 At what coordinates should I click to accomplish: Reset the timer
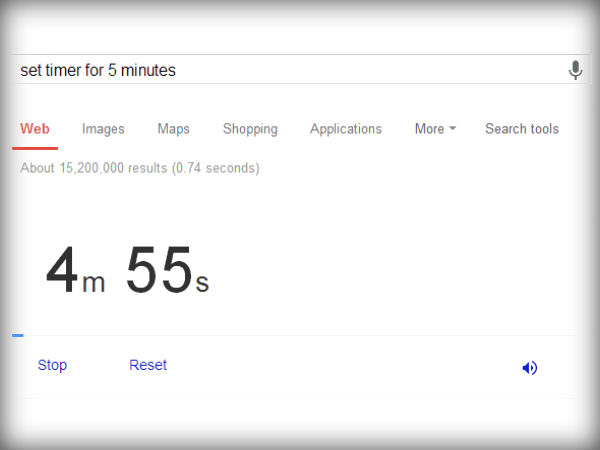tap(148, 365)
